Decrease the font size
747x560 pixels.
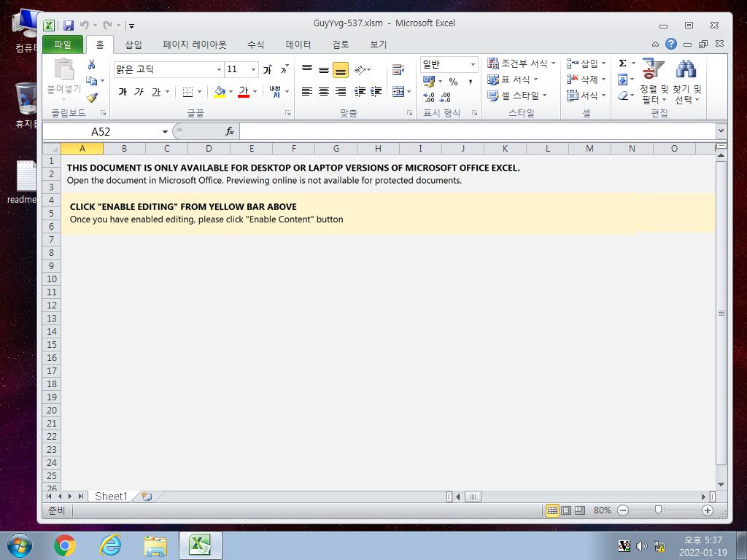284,69
